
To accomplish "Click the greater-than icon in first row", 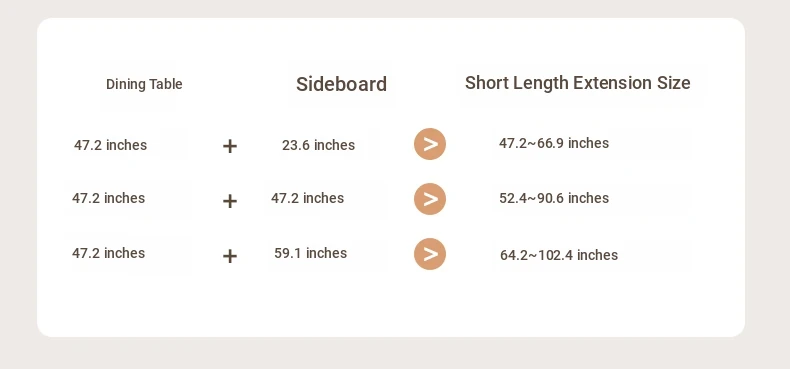I will click(x=430, y=144).
